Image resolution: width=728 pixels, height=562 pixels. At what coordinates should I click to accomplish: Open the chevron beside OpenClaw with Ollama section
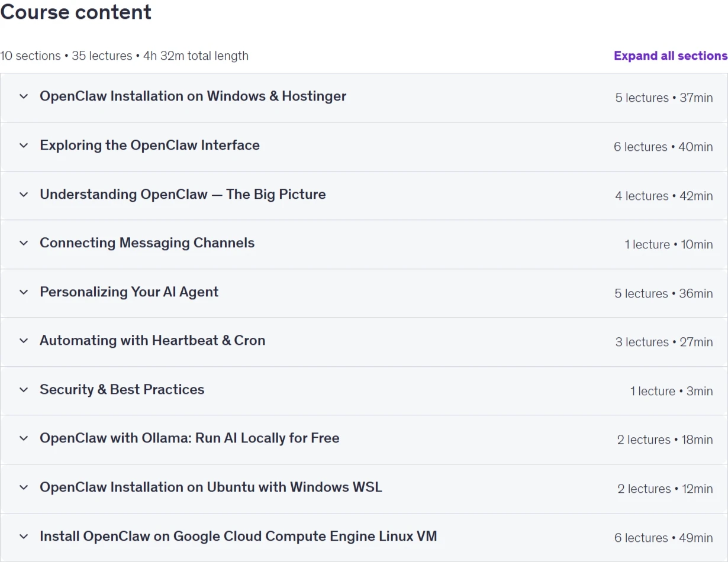point(24,438)
